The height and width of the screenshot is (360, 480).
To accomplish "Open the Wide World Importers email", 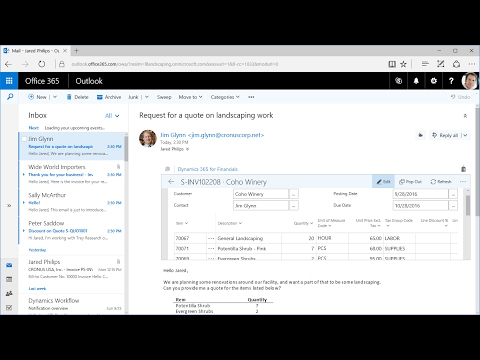I will [x=72, y=174].
